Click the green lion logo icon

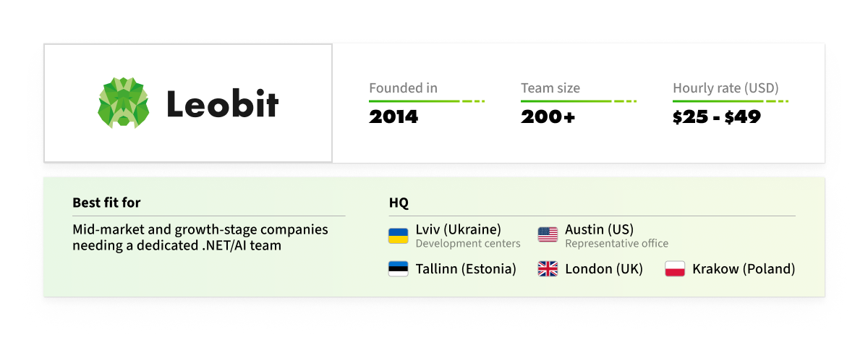tap(124, 103)
